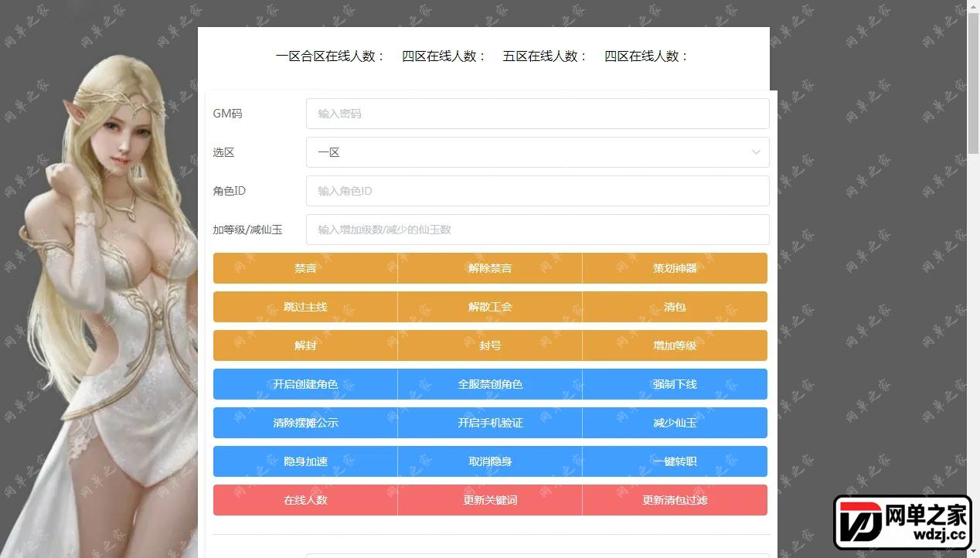The width and height of the screenshot is (980, 558).
Task: Click the page vertical scrollbar thumb
Action: [973, 82]
